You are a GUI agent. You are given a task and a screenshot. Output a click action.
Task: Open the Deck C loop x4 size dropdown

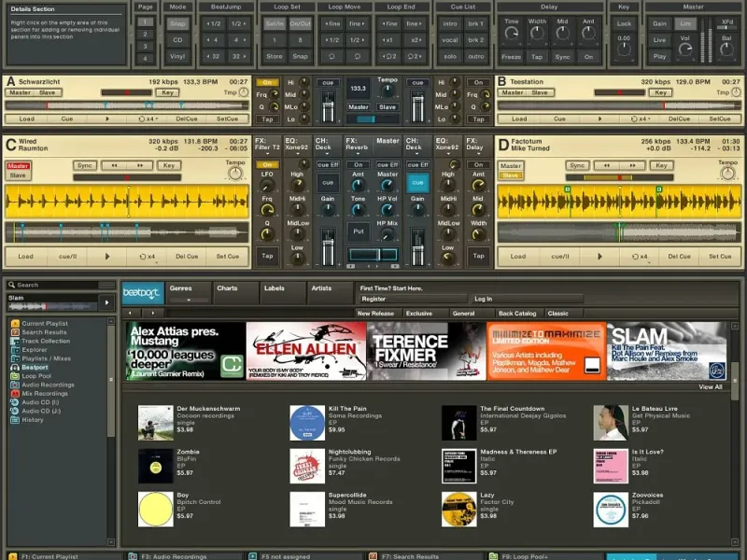[148, 256]
